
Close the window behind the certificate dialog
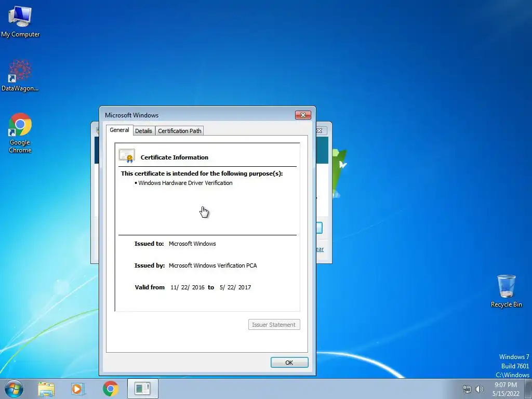point(320,130)
